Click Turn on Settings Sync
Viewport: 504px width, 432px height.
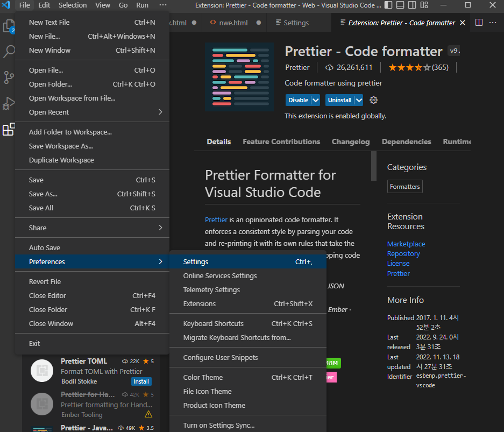click(x=248, y=425)
